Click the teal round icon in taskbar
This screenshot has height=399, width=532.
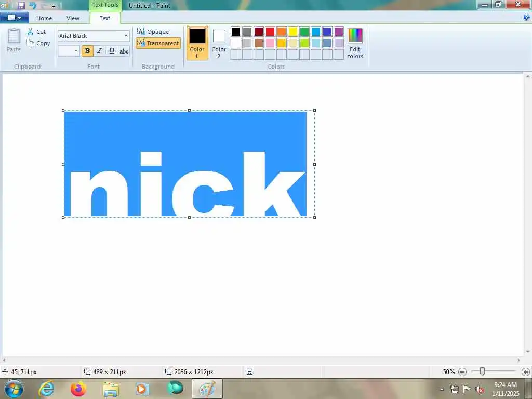point(175,388)
